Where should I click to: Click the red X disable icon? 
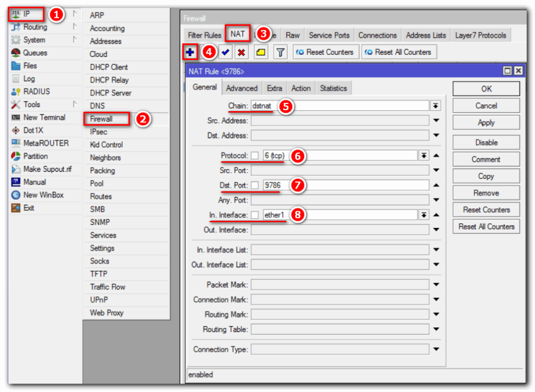tap(241, 52)
